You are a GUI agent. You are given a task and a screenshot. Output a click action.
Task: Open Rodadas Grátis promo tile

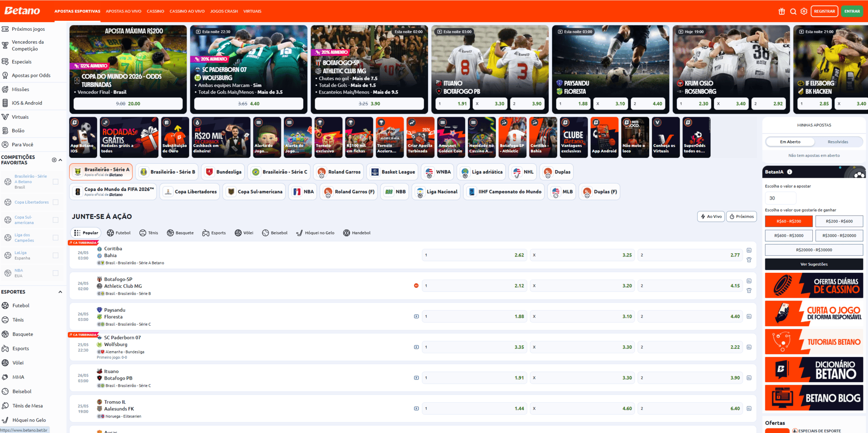click(x=129, y=138)
